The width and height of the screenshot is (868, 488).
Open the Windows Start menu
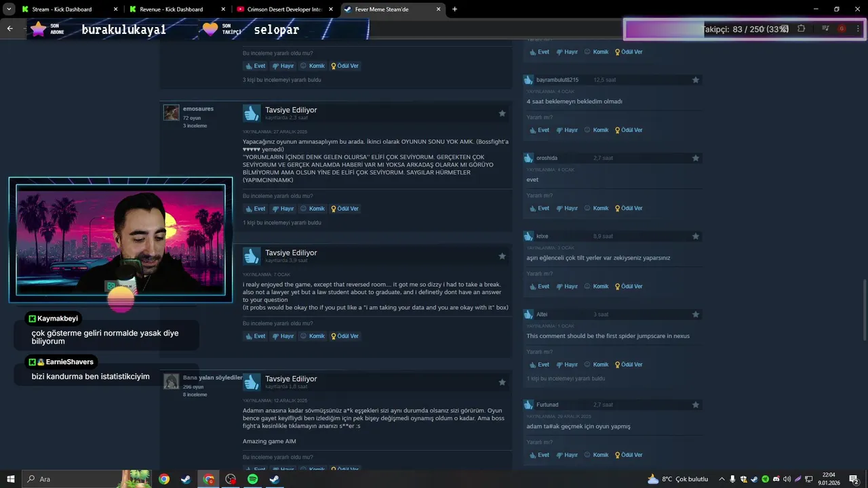coord(10,479)
